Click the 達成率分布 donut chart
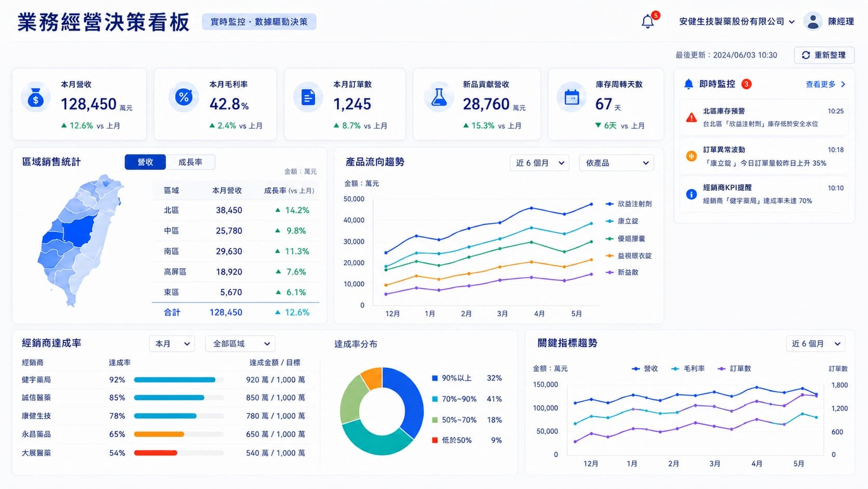 coord(382,411)
